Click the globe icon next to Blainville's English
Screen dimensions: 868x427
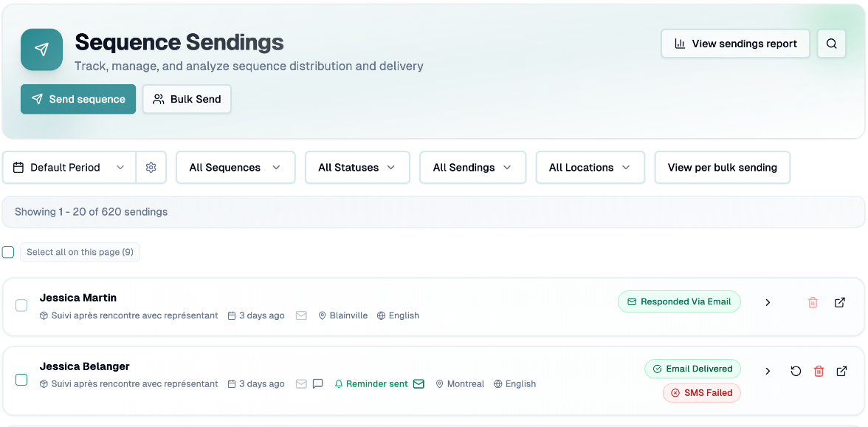click(x=381, y=315)
